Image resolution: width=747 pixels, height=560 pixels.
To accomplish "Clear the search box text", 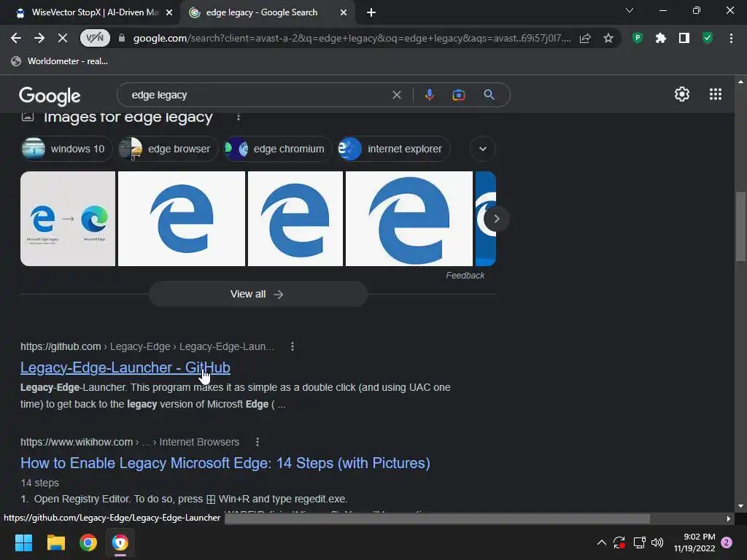I will click(x=396, y=95).
